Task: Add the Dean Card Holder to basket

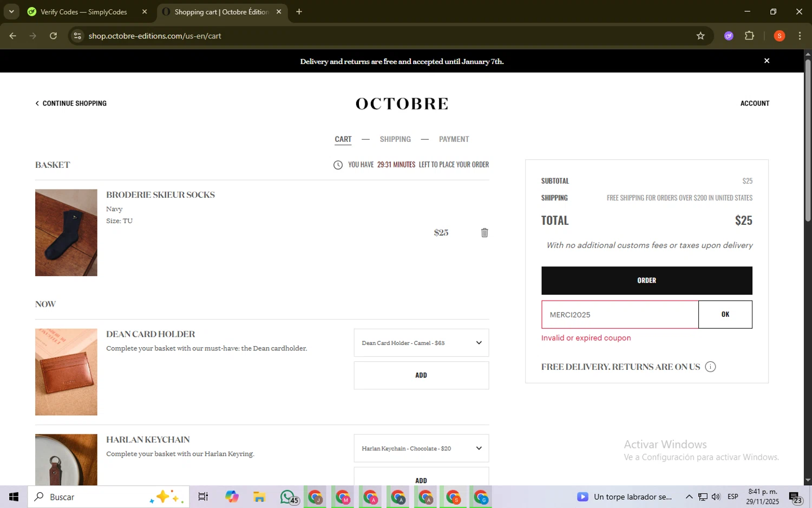Action: coord(421,375)
